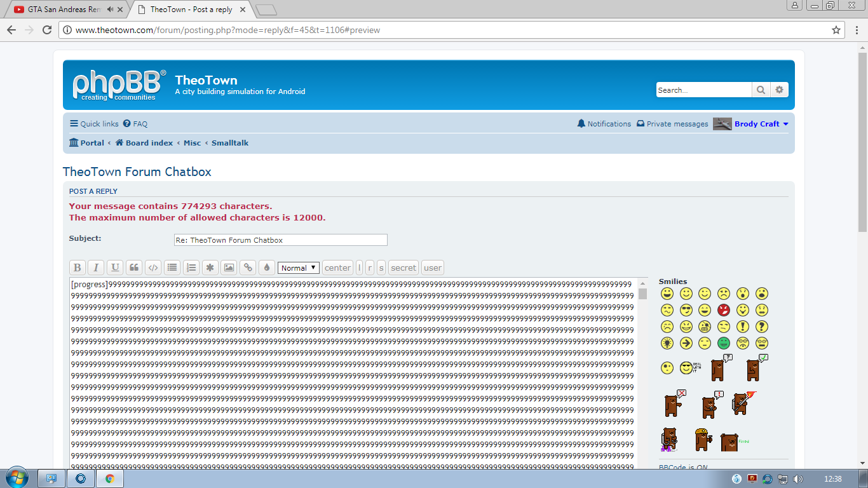
Task: Insert an image with the picture icon
Action: point(229,268)
